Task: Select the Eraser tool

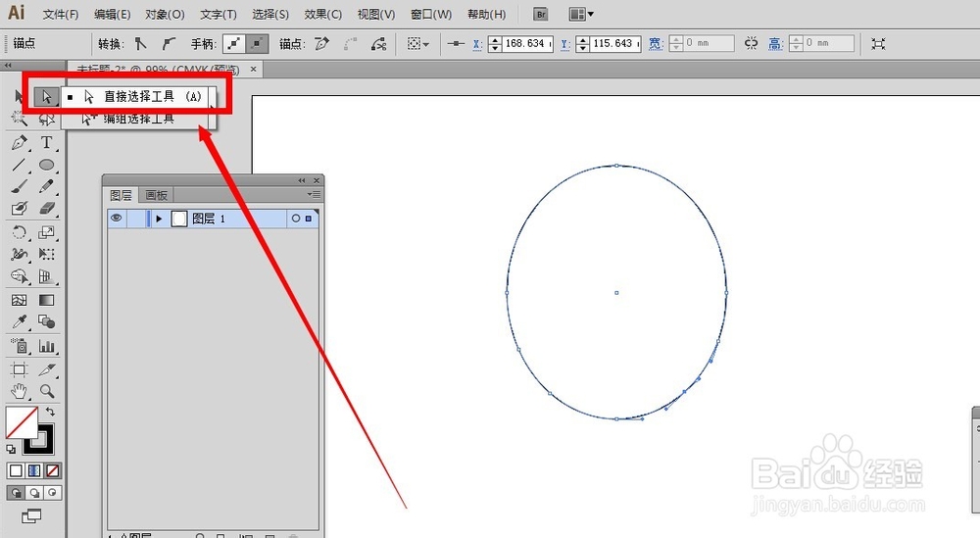Action: click(46, 208)
